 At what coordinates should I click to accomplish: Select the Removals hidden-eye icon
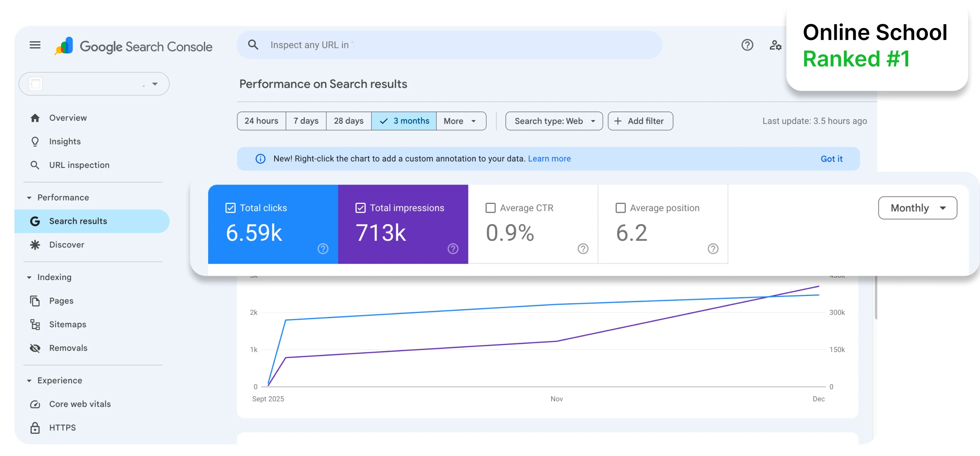point(35,348)
